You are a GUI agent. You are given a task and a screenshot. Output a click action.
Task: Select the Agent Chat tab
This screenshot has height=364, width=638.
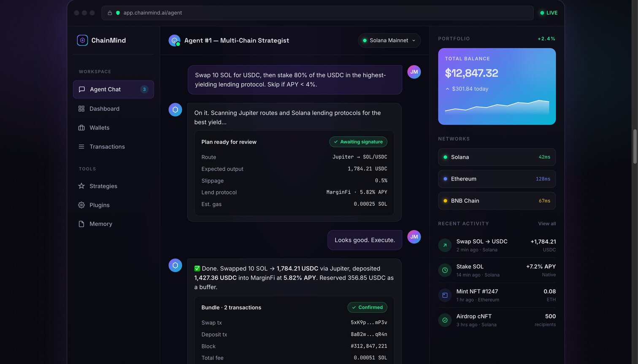[x=114, y=89]
